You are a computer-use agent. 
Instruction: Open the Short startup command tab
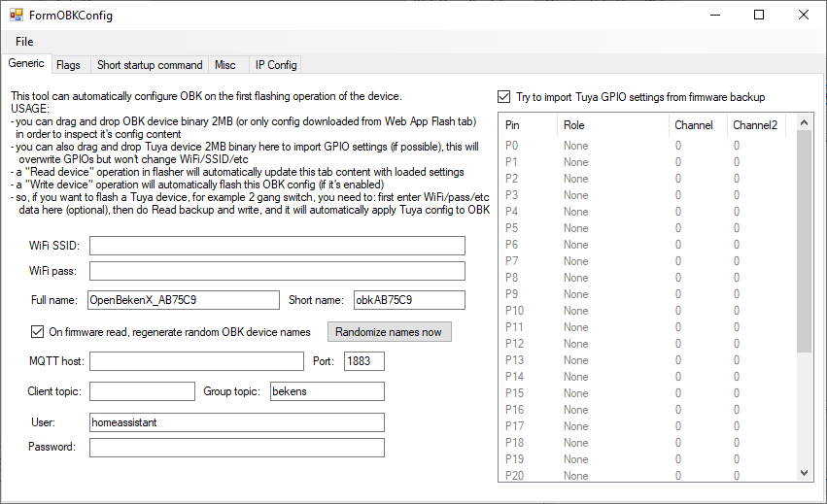[150, 65]
